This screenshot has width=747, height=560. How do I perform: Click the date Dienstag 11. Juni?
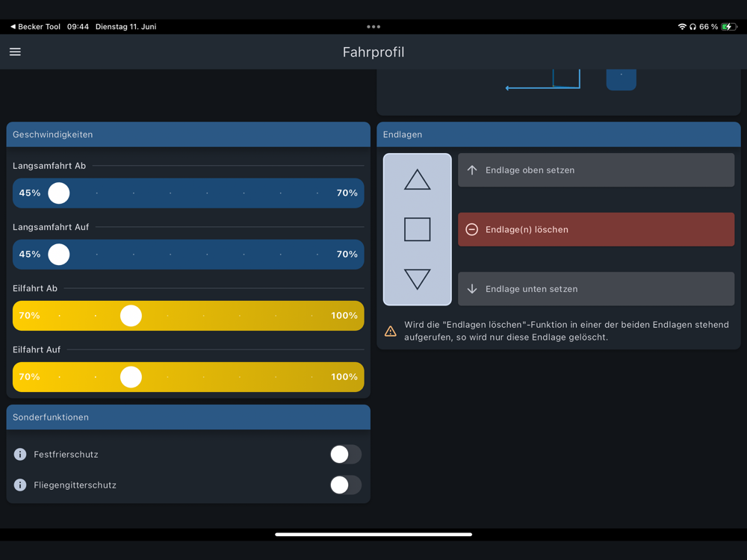tap(125, 27)
